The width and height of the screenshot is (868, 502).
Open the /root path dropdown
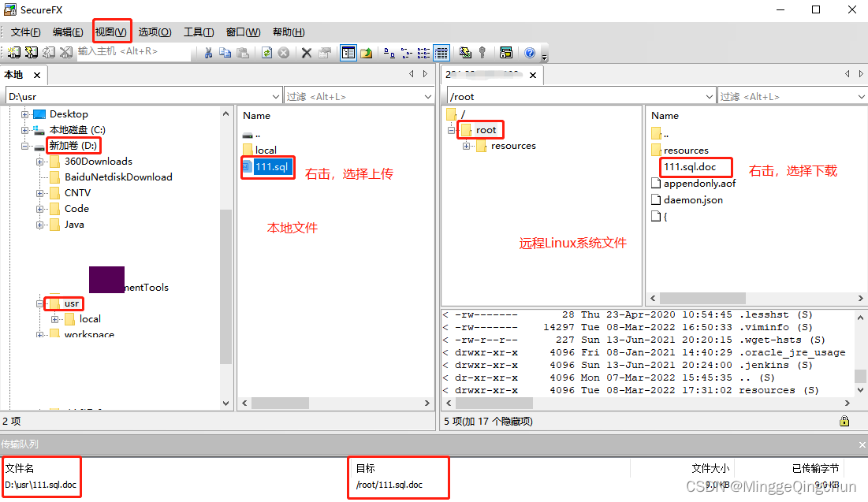(x=710, y=96)
